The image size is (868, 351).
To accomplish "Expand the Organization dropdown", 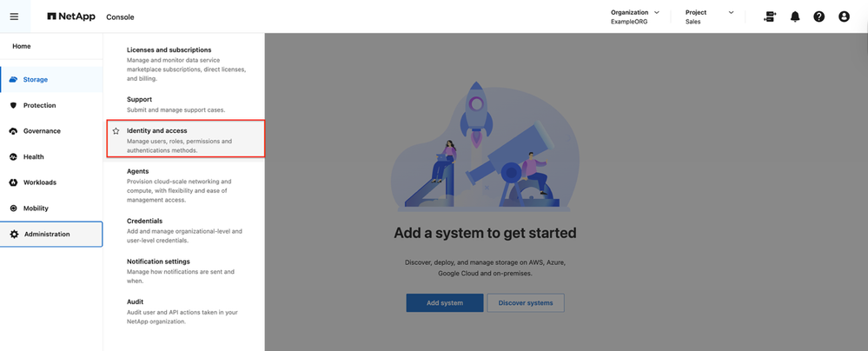I will coord(657,12).
